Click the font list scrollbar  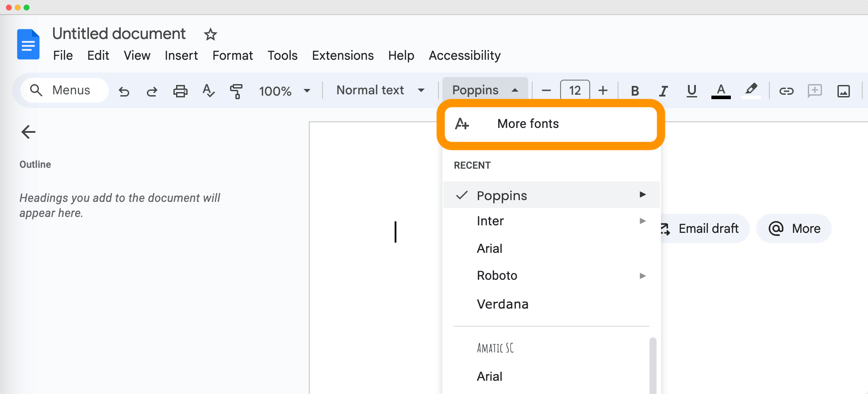[x=653, y=366]
